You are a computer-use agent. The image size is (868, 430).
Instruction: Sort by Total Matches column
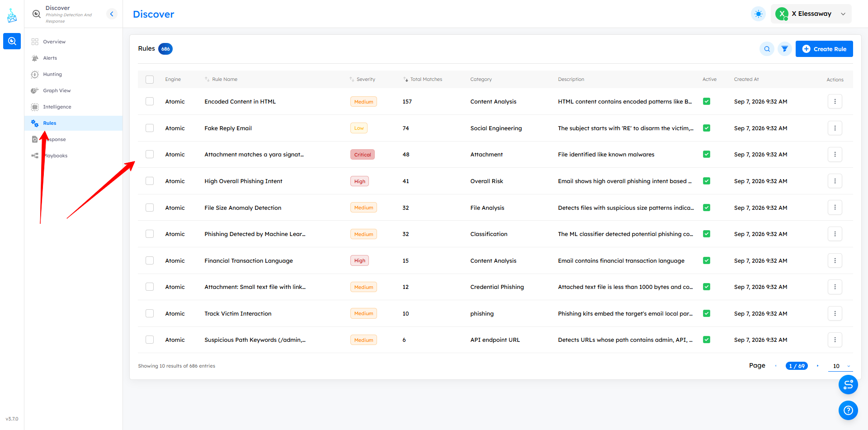click(x=423, y=79)
